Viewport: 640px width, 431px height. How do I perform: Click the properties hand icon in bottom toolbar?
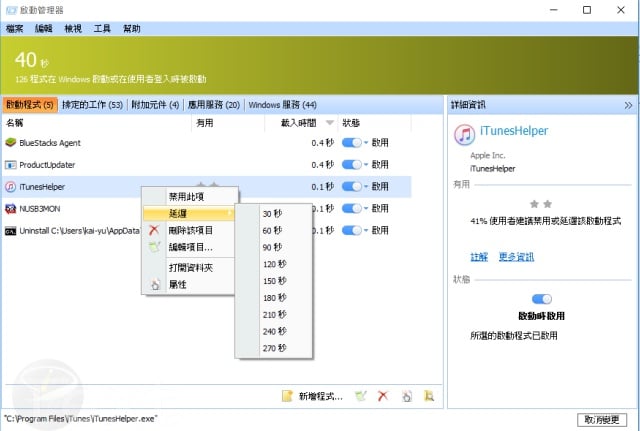pos(406,397)
